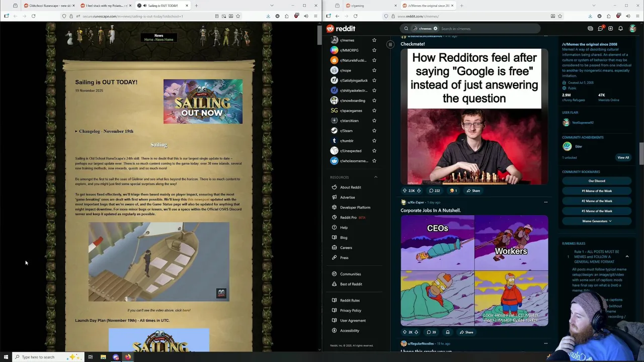Screen dimensions: 644x362
Task: Toggle favorite star for r/tumblr
Action: [x=374, y=141]
